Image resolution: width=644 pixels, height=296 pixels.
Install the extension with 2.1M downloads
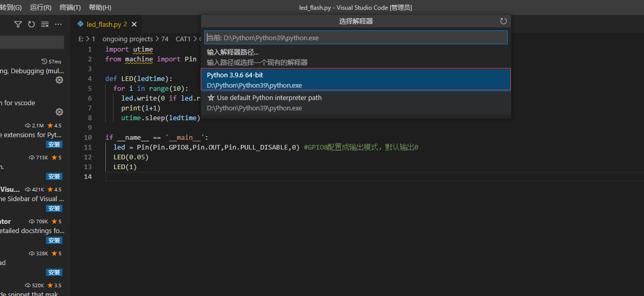click(54, 144)
